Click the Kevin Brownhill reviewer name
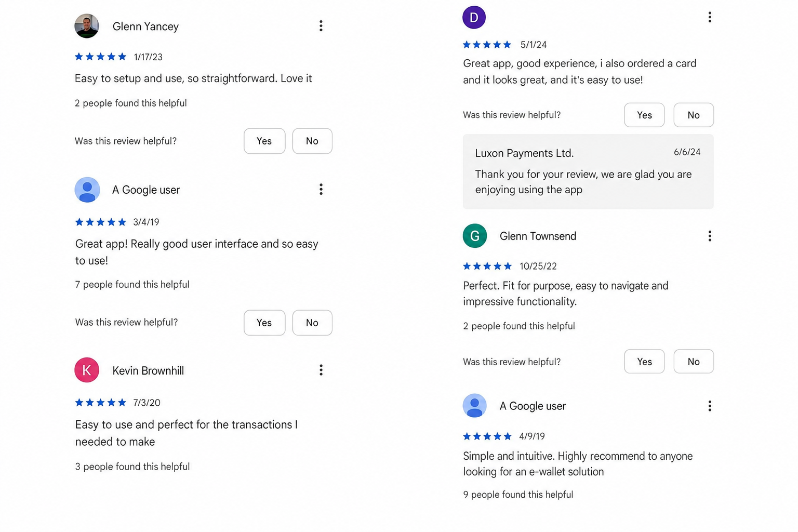The width and height of the screenshot is (798, 532). 148,370
